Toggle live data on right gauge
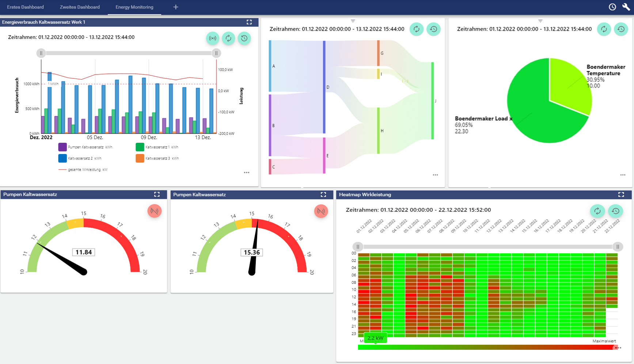This screenshot has width=634, height=364. coord(321,211)
